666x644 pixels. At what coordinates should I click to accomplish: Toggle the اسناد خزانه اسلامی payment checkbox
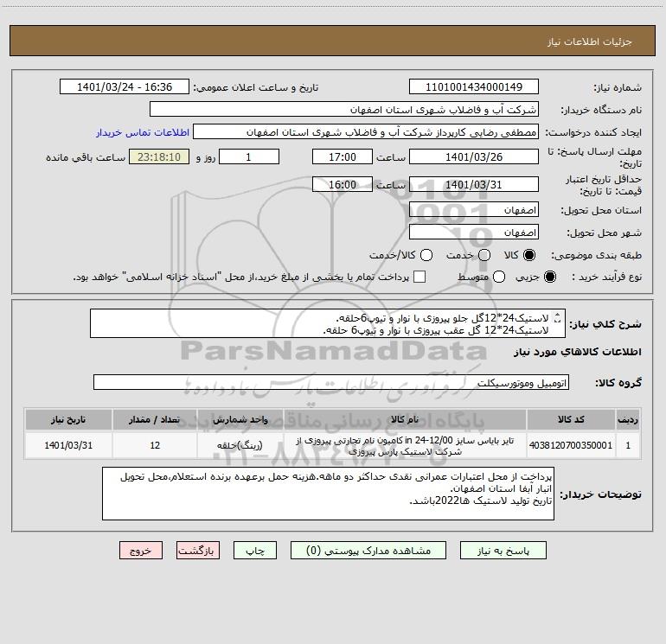coord(419,277)
